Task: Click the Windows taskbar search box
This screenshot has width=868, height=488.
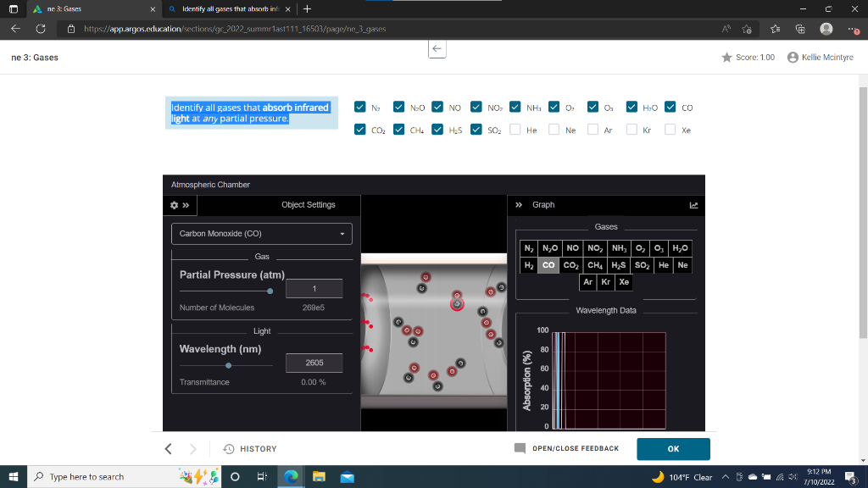Action: [124, 476]
